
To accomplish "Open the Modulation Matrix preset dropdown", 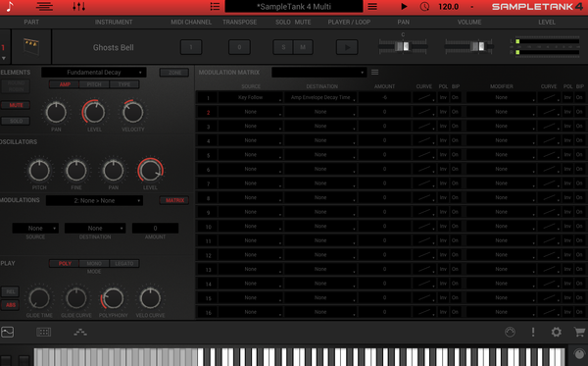I will click(x=318, y=72).
